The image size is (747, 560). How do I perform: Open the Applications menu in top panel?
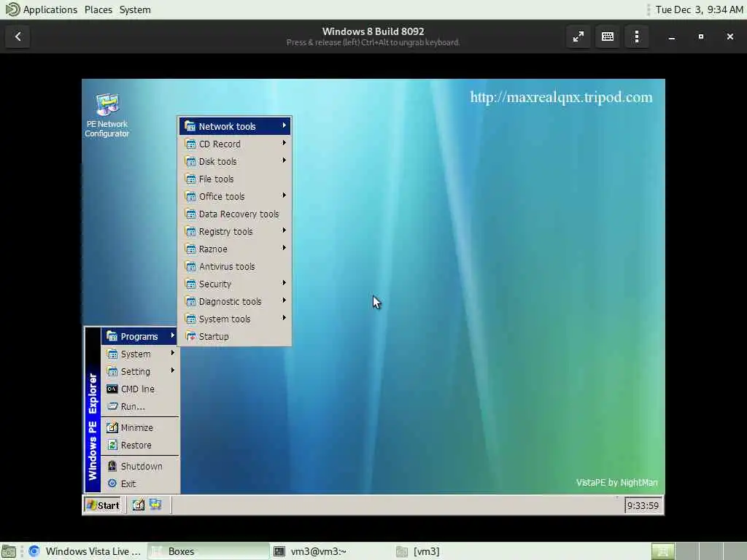pyautogui.click(x=50, y=9)
